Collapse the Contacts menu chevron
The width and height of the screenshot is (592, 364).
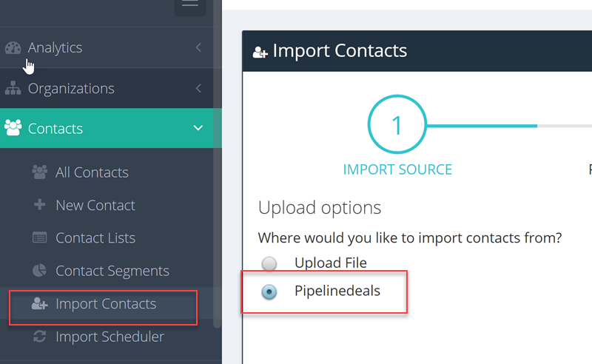pos(198,128)
